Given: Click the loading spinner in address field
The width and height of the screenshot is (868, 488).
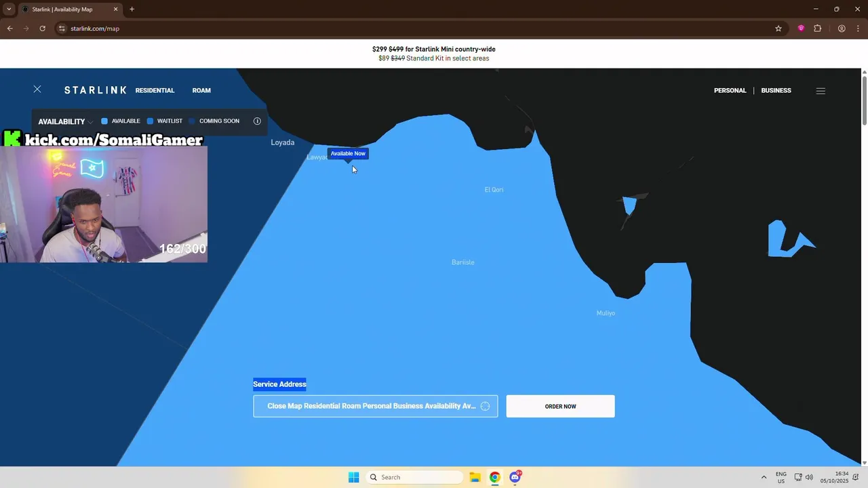Looking at the screenshot, I should click(485, 406).
